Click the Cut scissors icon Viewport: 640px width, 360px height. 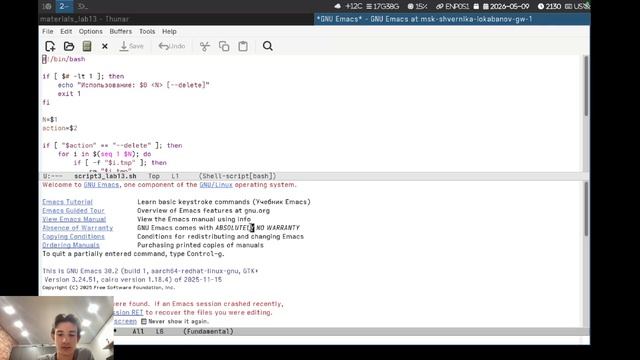[204, 46]
